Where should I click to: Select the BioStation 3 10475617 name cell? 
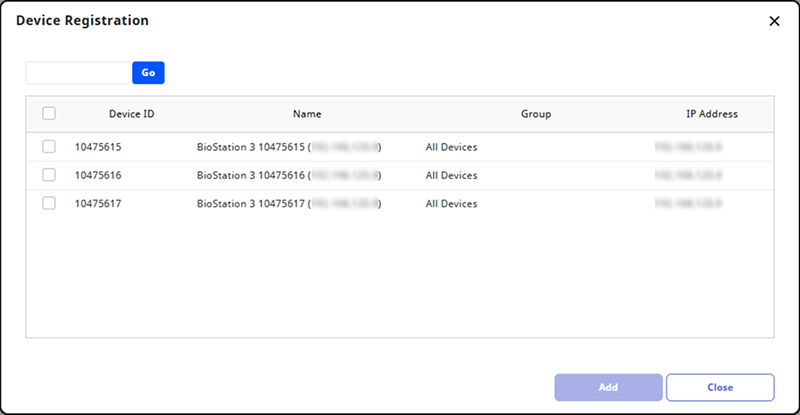pos(289,203)
